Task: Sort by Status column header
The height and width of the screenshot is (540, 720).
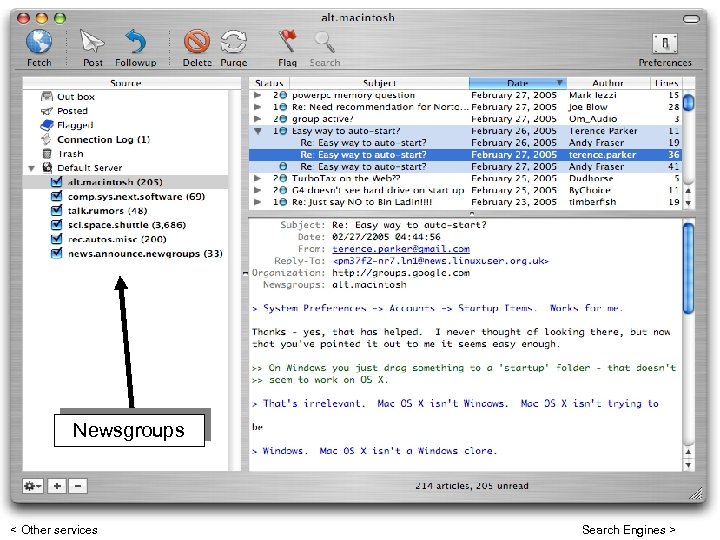Action: pyautogui.click(x=269, y=83)
